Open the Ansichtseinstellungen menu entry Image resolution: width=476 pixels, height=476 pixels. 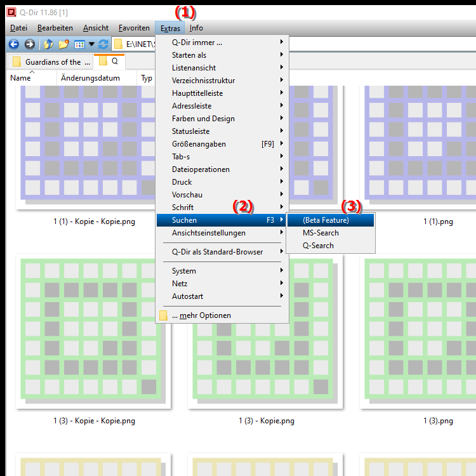(222, 233)
